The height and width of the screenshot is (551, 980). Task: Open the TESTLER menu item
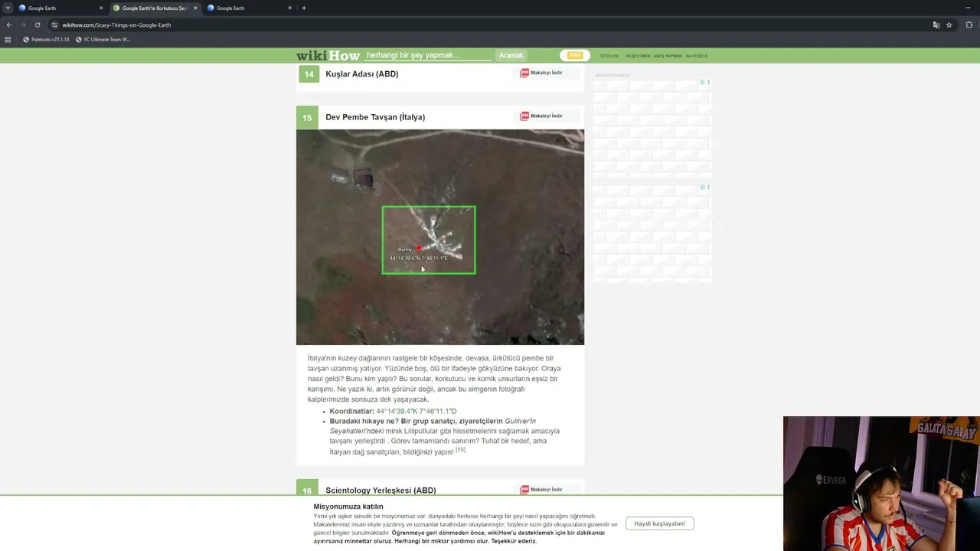(x=609, y=56)
